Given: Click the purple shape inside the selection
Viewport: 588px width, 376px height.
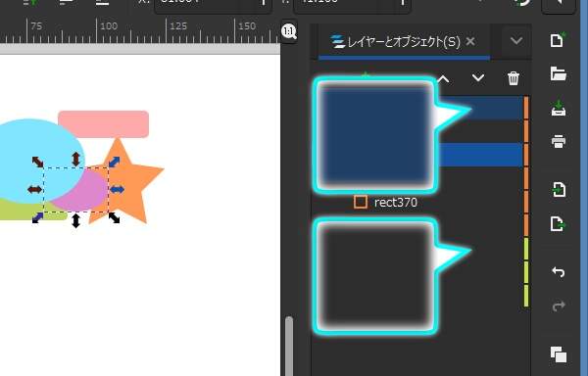Looking at the screenshot, I should tap(84, 195).
